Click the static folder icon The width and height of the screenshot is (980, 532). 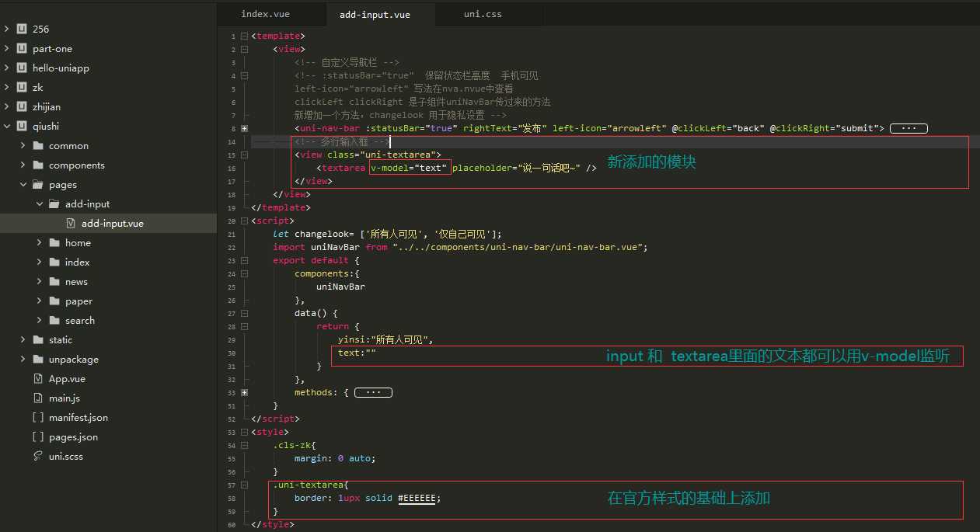tap(38, 339)
